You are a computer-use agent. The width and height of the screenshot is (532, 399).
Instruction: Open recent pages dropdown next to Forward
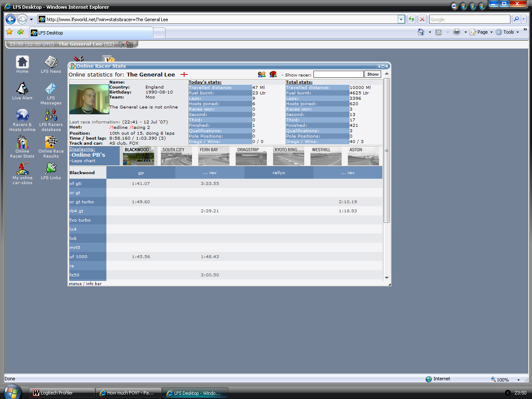(31, 20)
